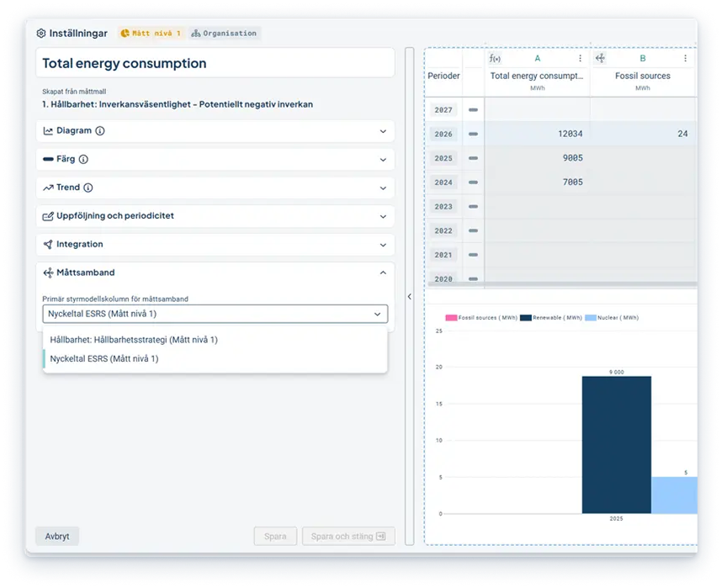Click the Spara och stäng button
Image resolution: width=722 pixels, height=588 pixels.
coord(348,537)
